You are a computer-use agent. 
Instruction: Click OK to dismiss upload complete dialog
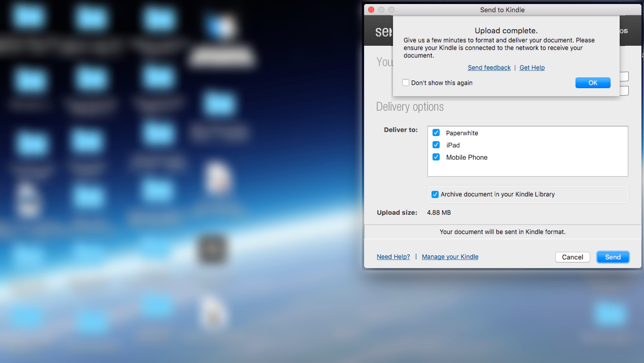[593, 82]
